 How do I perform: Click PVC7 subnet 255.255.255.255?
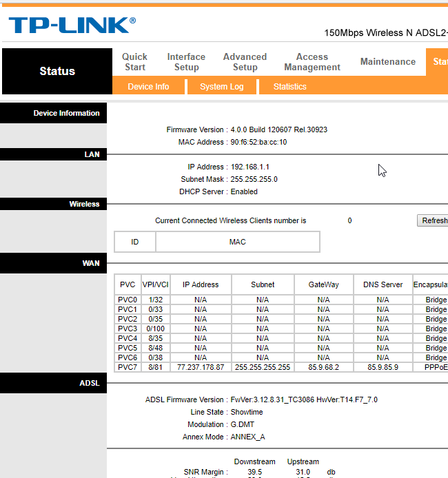263,367
